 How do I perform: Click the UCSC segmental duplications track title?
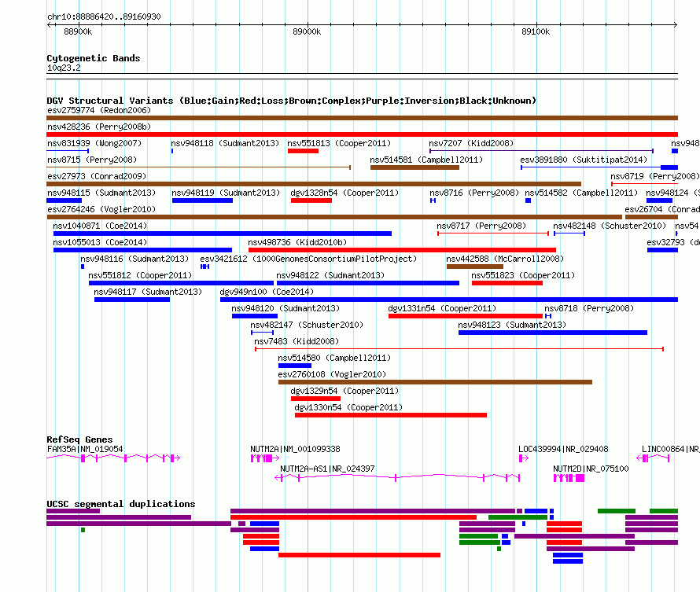coord(121,504)
